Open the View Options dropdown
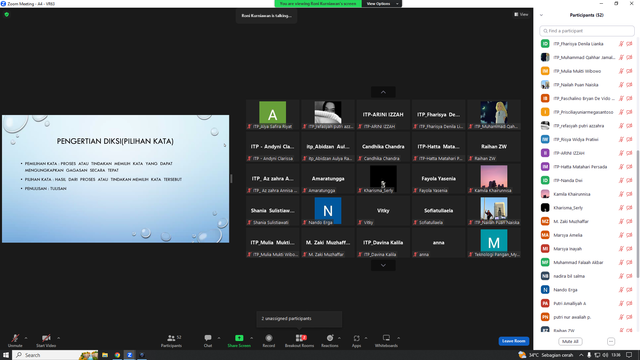This screenshot has height=360, width=640. (382, 4)
